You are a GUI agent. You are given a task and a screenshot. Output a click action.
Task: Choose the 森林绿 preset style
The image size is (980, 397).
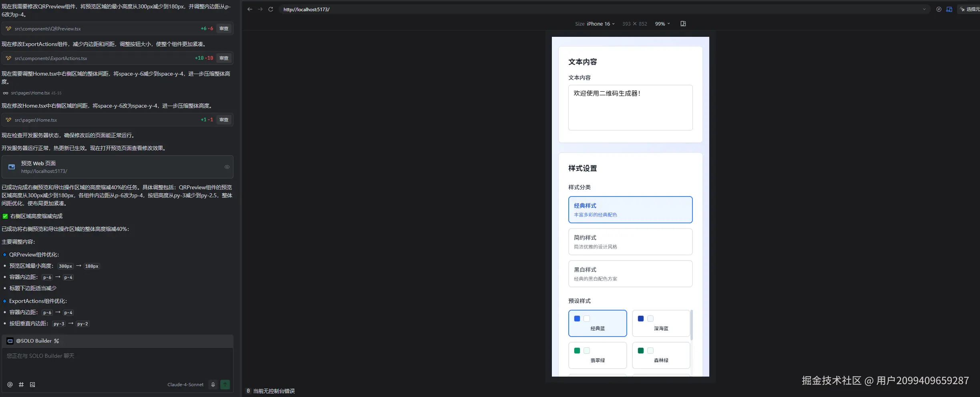click(661, 355)
